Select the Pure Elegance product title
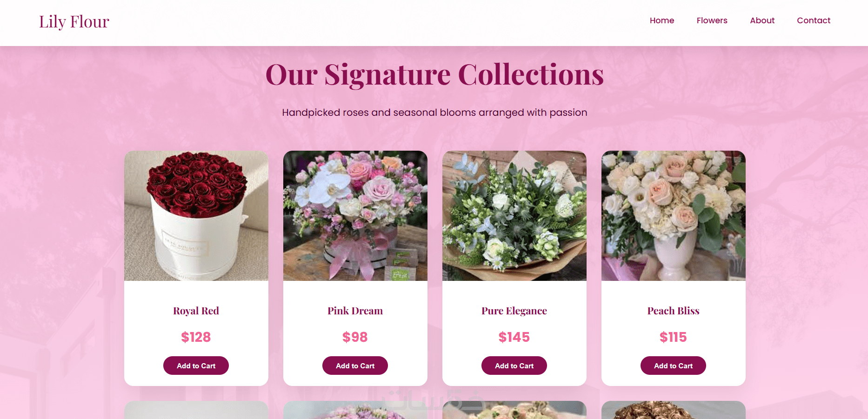Viewport: 868px width, 419px height. 514,311
